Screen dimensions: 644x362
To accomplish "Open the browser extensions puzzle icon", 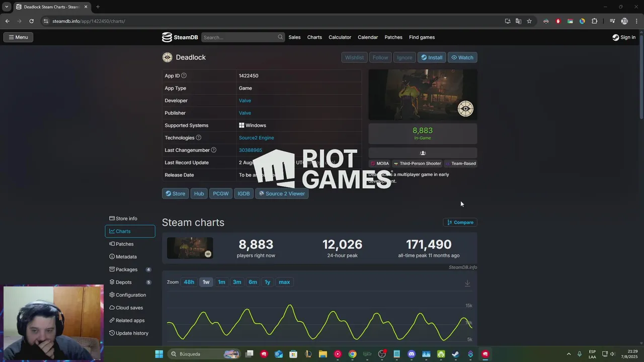I will coord(594,21).
